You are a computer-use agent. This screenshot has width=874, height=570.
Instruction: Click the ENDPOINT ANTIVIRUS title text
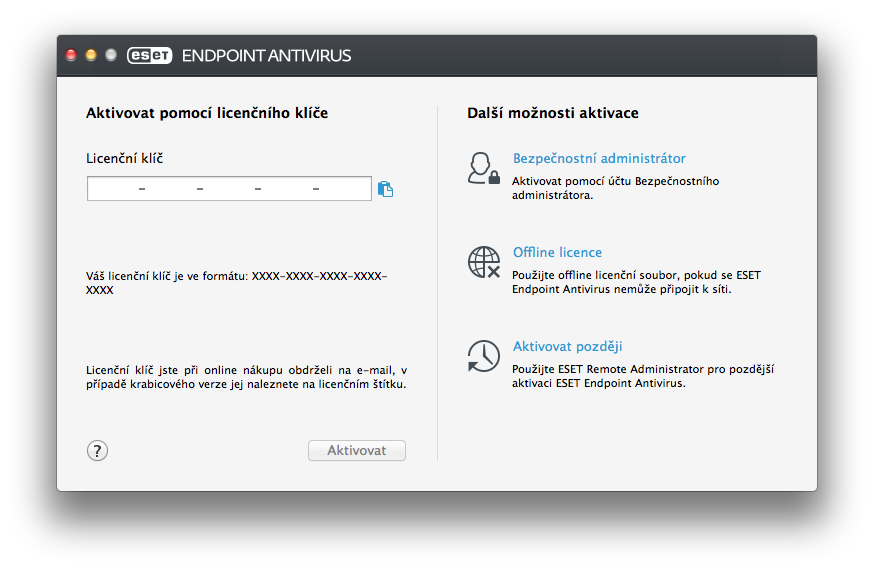tap(266, 56)
